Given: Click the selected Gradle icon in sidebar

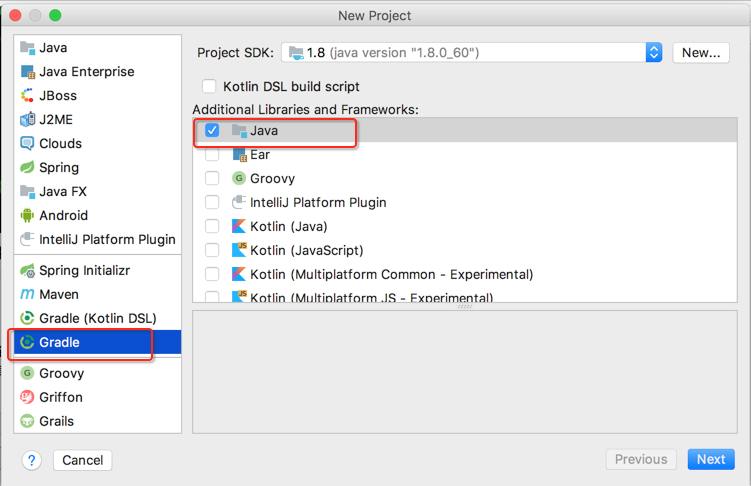Looking at the screenshot, I should coord(27,342).
